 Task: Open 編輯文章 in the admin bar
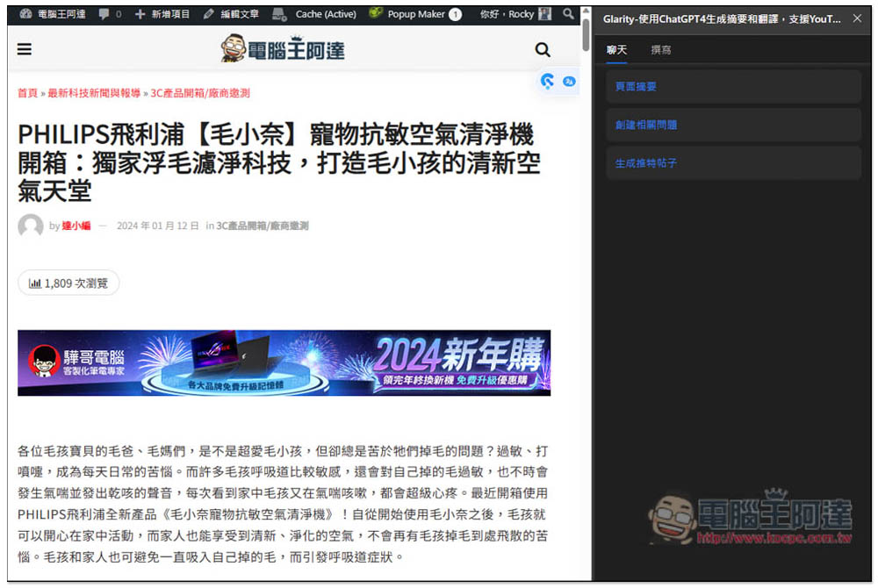point(231,14)
